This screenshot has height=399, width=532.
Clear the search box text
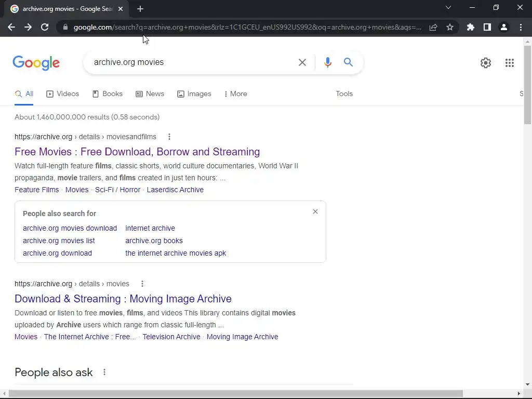coord(302,62)
